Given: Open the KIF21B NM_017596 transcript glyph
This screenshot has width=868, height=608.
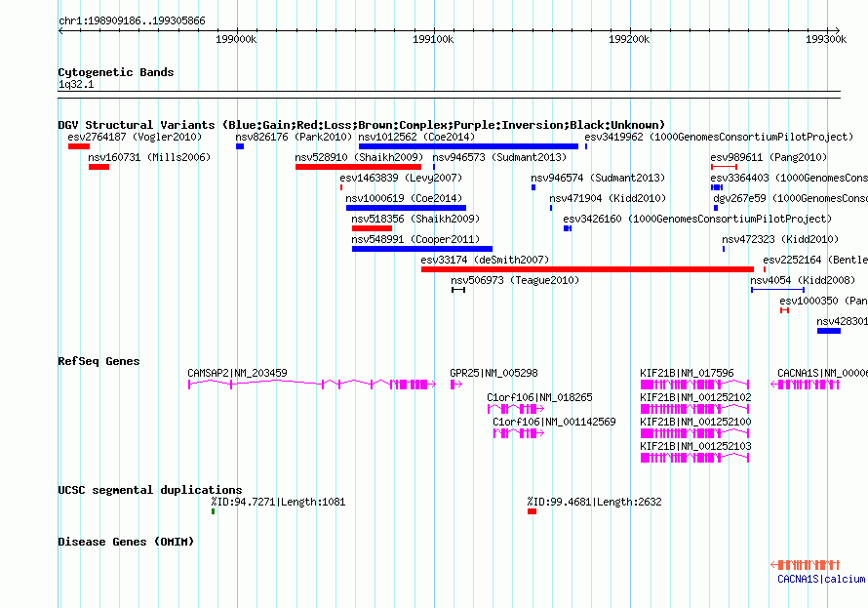Looking at the screenshot, I should [694, 384].
